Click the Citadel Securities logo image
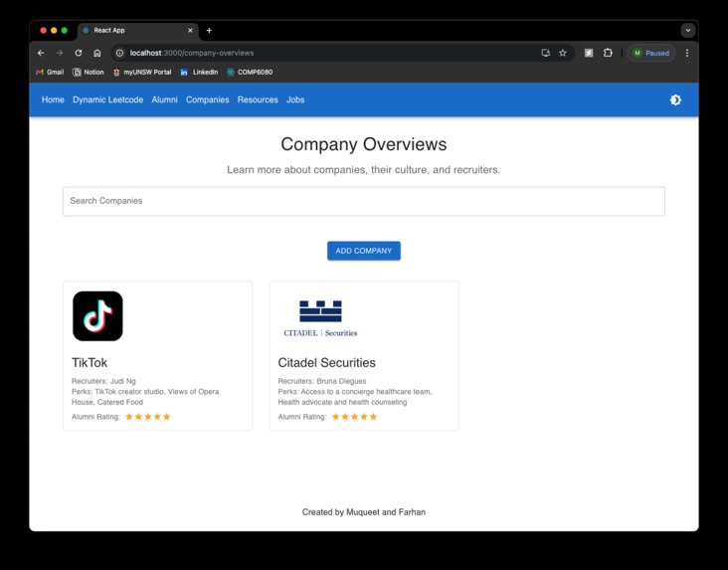 point(320,318)
